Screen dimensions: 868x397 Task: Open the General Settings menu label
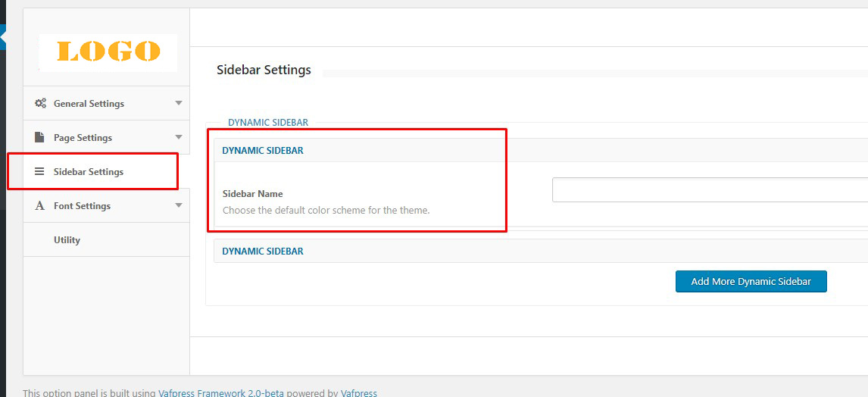[89, 104]
